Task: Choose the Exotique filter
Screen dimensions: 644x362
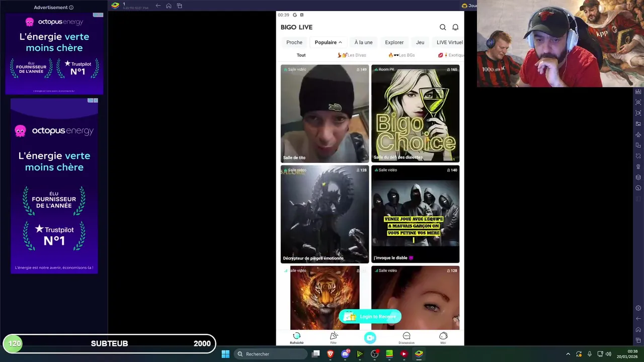Action: [x=451, y=55]
